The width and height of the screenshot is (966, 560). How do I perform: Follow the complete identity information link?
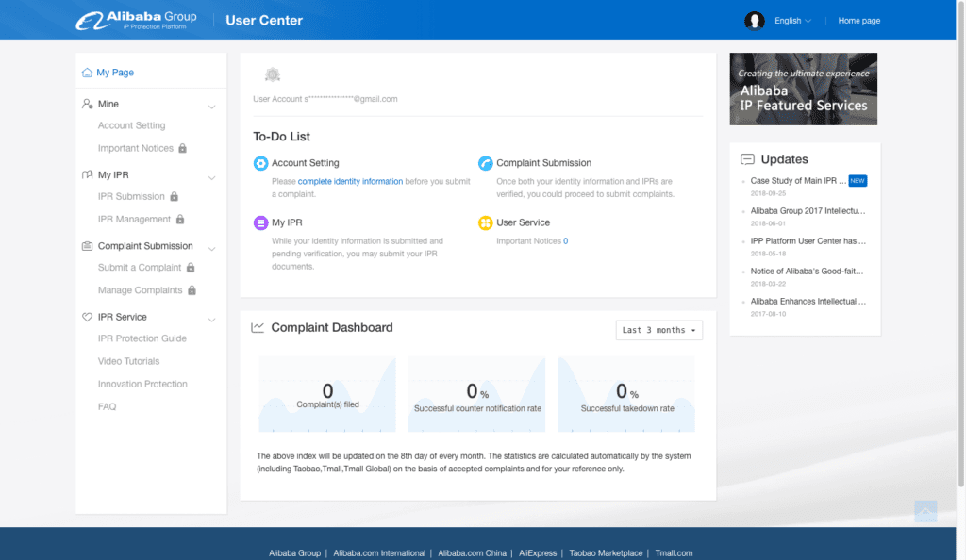350,181
